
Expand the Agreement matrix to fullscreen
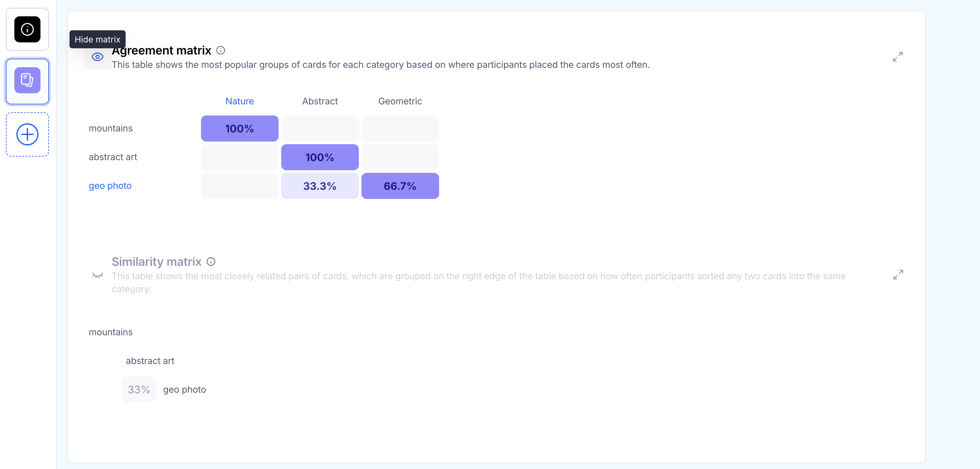point(897,57)
